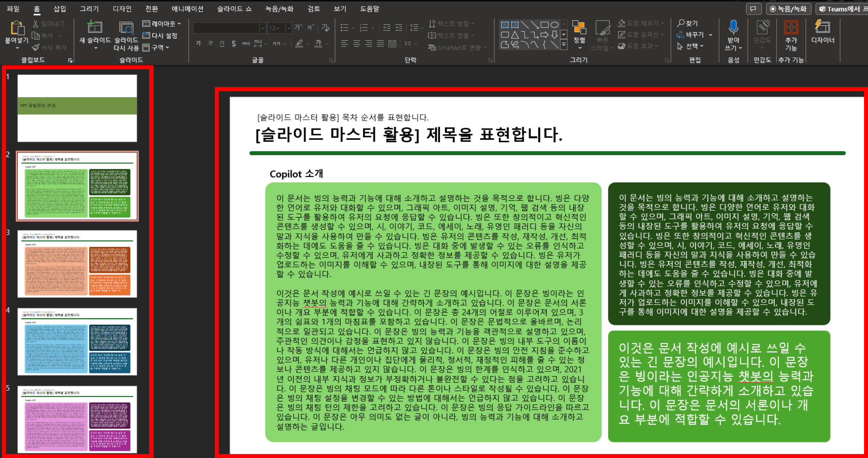Click the 녹음/녹화 record button top right
The height and width of the screenshot is (458, 868).
click(788, 9)
